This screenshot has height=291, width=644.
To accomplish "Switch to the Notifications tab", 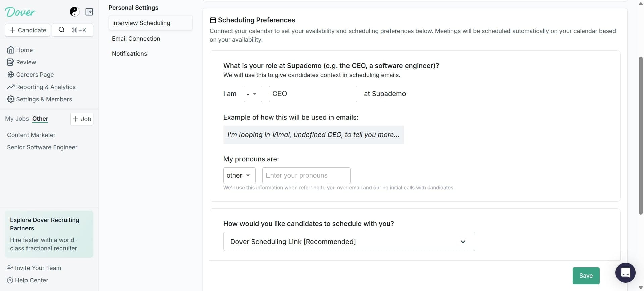I will tap(129, 53).
